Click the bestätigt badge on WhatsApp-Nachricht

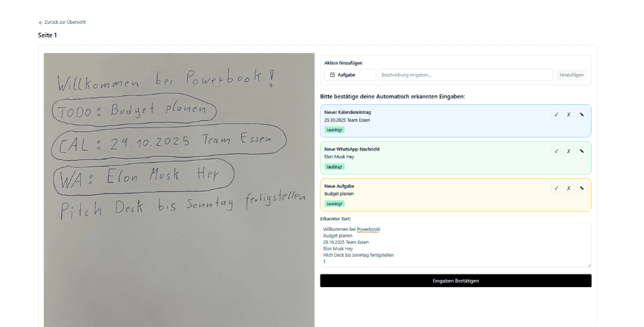(335, 167)
